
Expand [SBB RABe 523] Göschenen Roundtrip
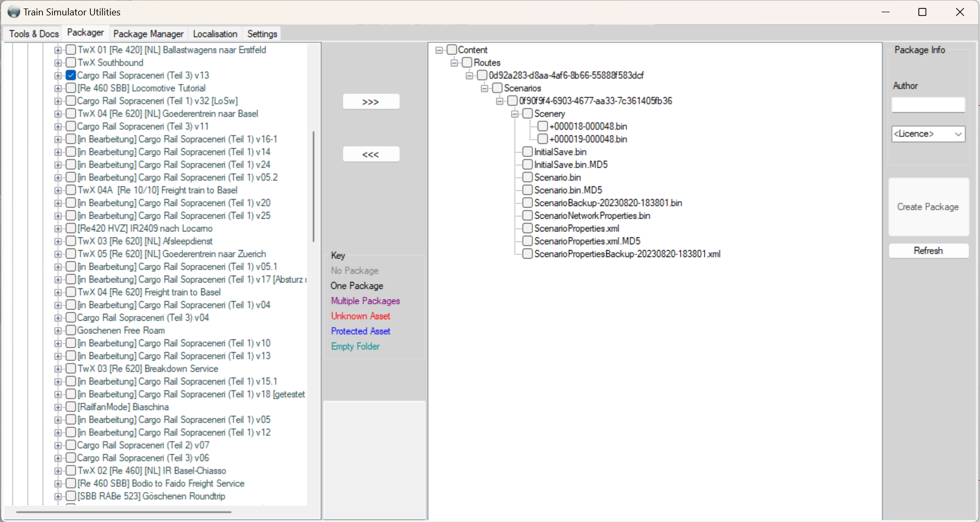(58, 497)
